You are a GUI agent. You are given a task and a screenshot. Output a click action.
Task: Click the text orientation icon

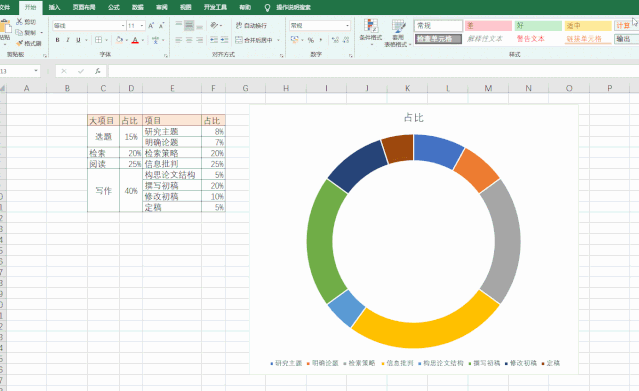pyautogui.click(x=214, y=25)
